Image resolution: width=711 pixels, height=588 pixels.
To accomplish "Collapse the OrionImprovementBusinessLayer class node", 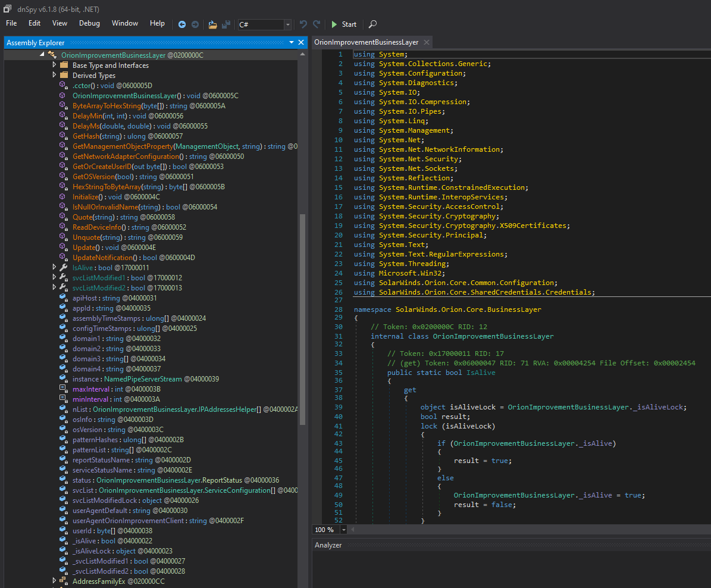I will point(42,54).
